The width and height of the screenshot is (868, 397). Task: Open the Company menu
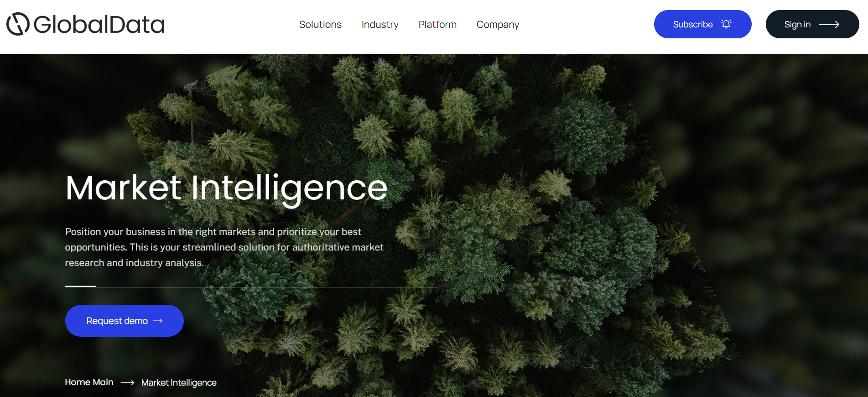point(498,25)
